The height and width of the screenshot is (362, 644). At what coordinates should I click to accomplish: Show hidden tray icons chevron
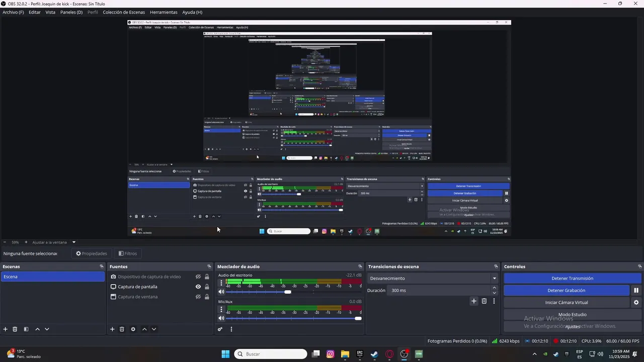534,354
